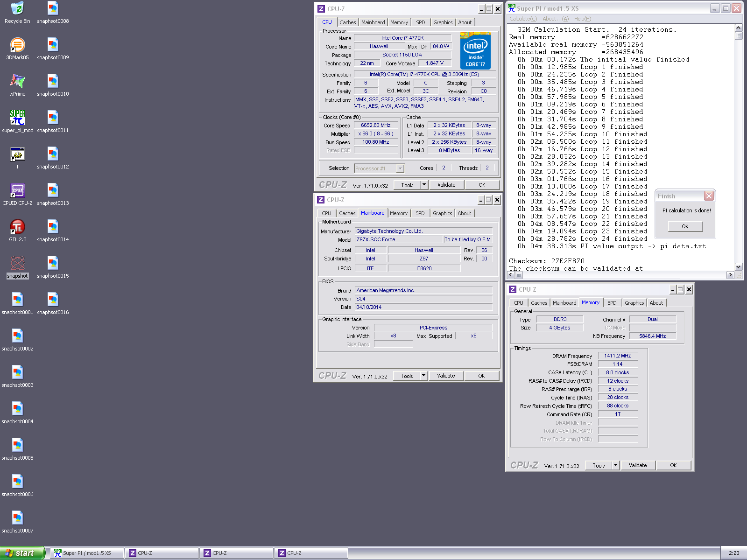This screenshot has width=747, height=560.
Task: Select the wPrime desktop icon
Action: pos(17,85)
